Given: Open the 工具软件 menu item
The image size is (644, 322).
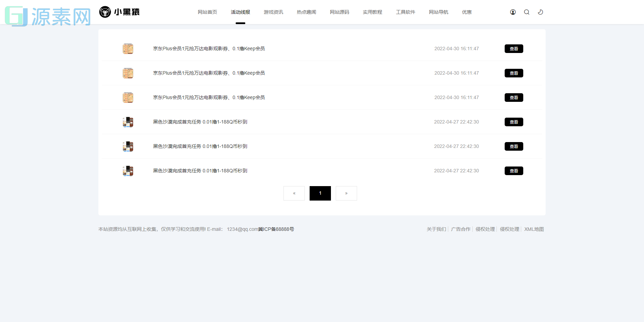Looking at the screenshot, I should (x=405, y=12).
